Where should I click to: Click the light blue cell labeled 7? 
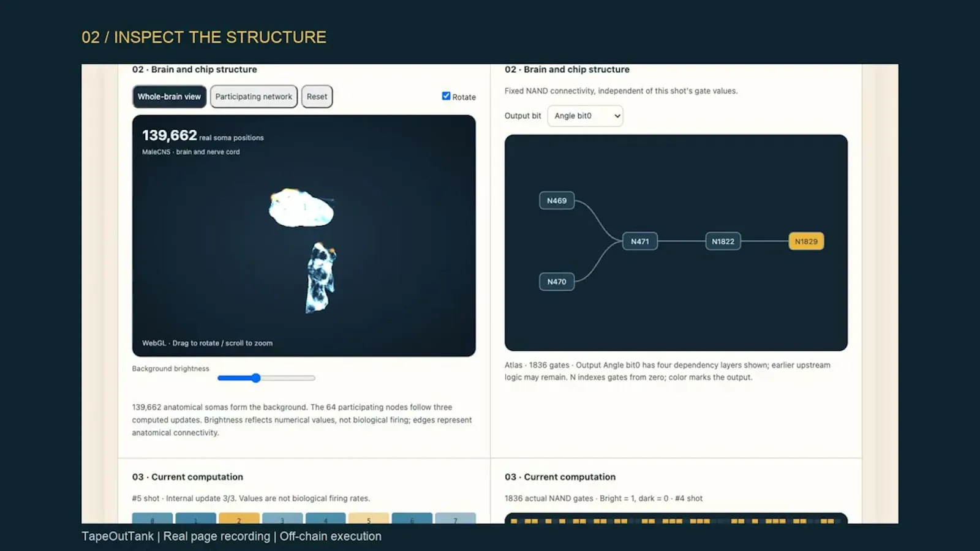tap(455, 519)
